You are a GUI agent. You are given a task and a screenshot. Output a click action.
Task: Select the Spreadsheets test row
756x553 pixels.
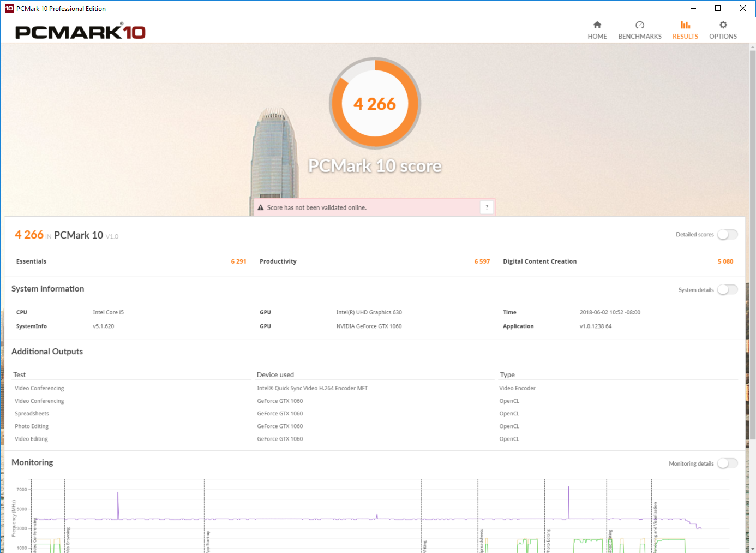pos(32,414)
